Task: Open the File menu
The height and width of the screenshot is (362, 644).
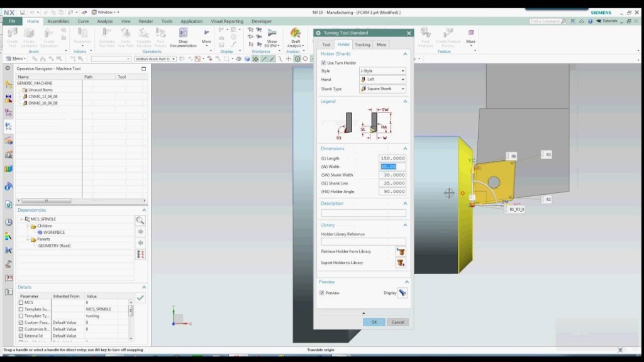Action: [x=12, y=21]
